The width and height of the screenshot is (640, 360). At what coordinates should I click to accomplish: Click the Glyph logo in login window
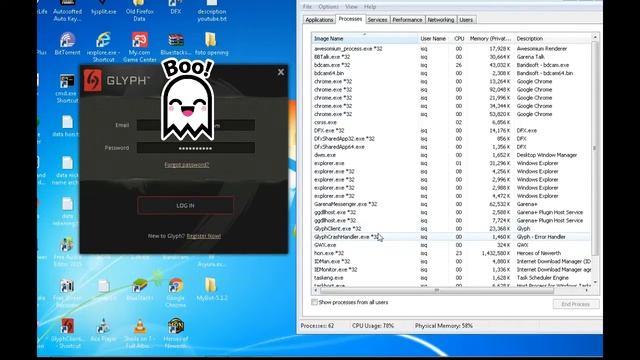(x=93, y=80)
